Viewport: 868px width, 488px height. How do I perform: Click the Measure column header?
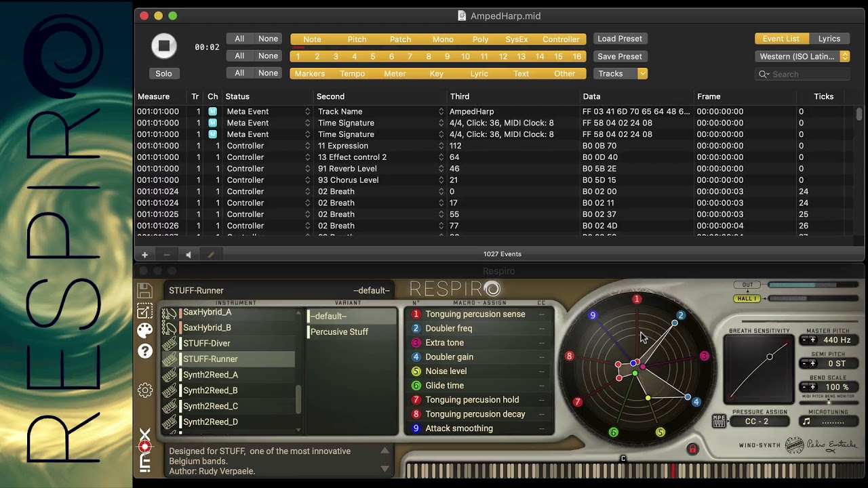click(x=153, y=96)
